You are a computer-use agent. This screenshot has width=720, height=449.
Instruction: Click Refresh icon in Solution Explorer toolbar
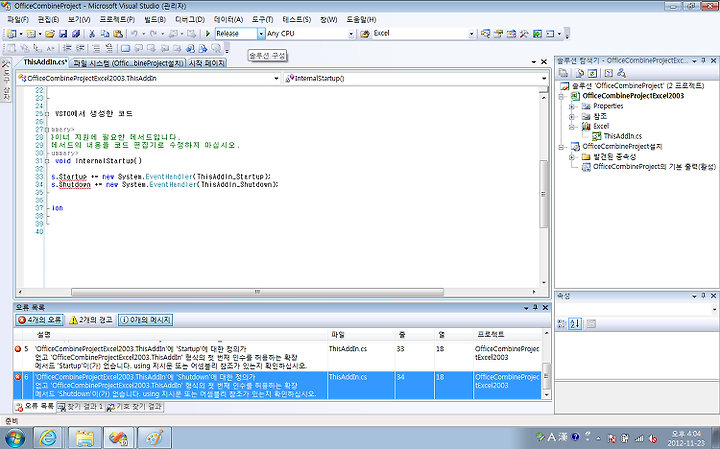tap(592, 73)
